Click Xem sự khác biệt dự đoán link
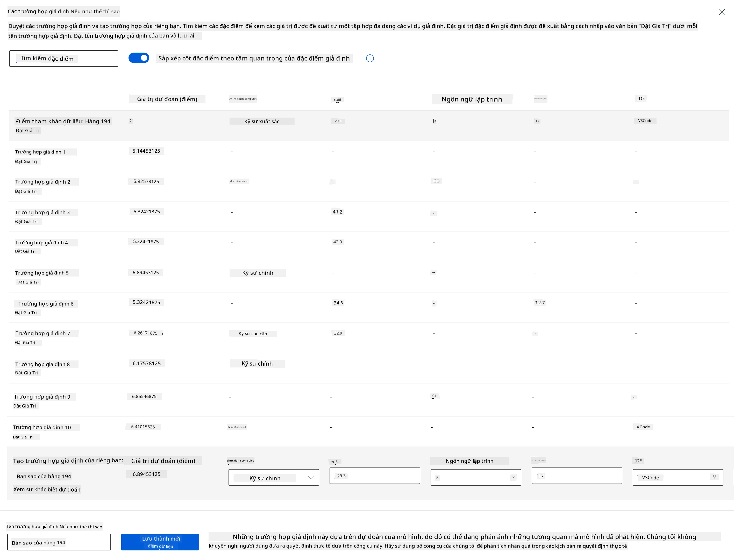 pyautogui.click(x=47, y=490)
